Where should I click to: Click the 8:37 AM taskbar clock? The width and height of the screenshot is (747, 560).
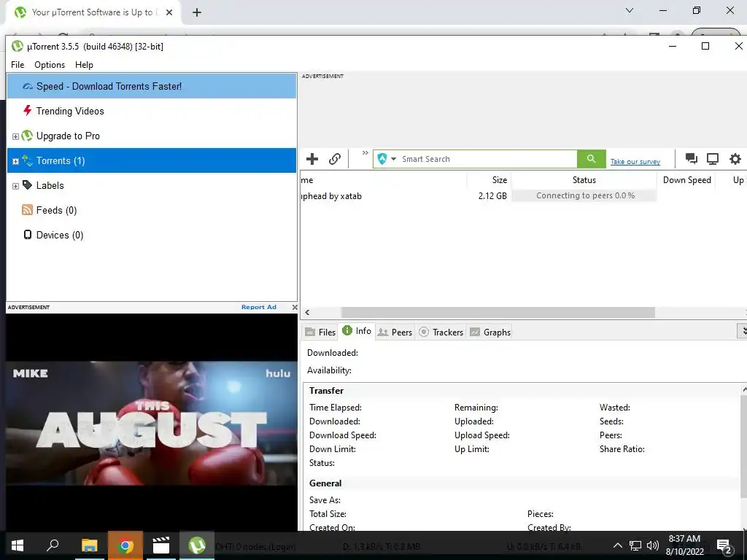[684, 545]
